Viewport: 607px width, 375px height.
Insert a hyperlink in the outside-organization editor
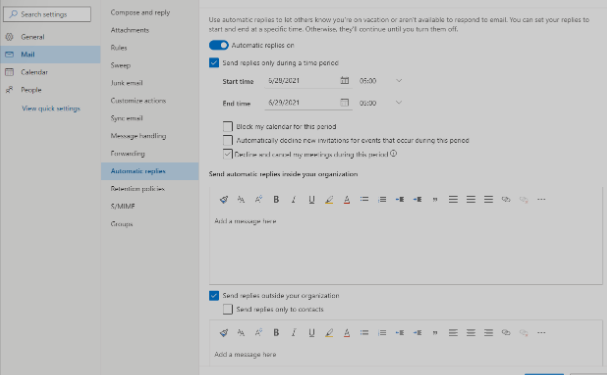506,333
